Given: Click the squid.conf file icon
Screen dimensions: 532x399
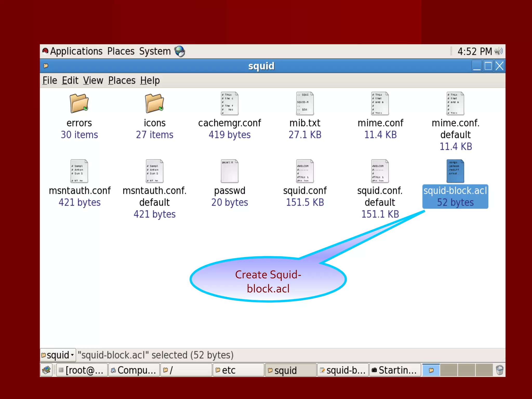Looking at the screenshot, I should (305, 171).
